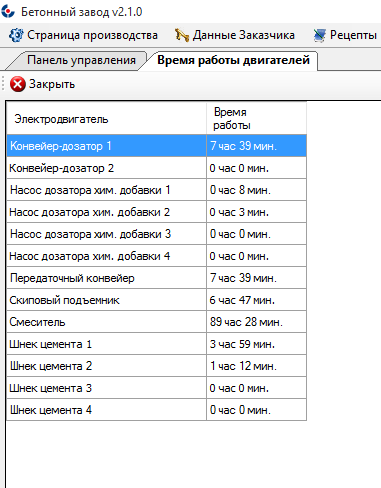Image resolution: width=381 pixels, height=488 pixels.
Task: Click the 0 час 3 мин. cell
Action: pyautogui.click(x=256, y=212)
